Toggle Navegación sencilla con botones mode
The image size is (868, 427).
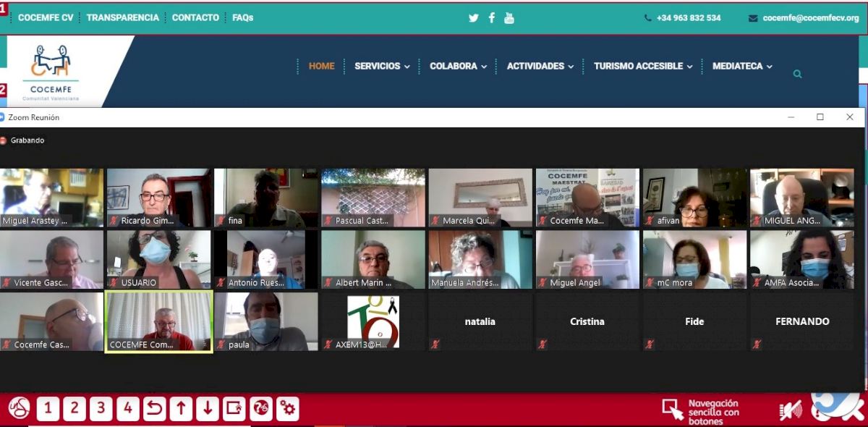click(x=701, y=410)
